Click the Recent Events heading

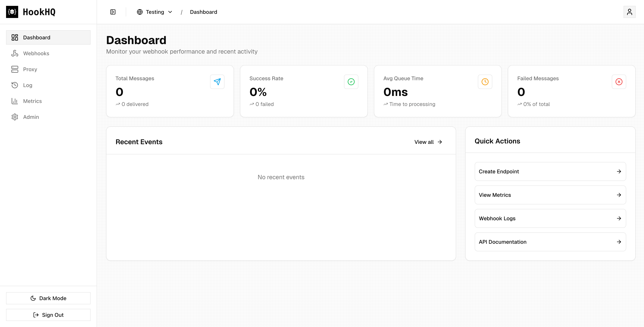[x=139, y=142]
